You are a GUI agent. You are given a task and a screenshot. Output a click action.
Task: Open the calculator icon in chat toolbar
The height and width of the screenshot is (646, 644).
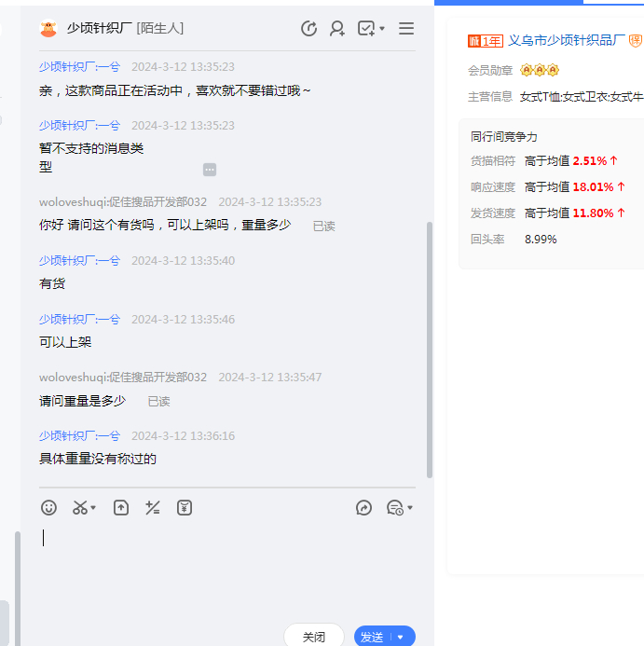pos(153,508)
